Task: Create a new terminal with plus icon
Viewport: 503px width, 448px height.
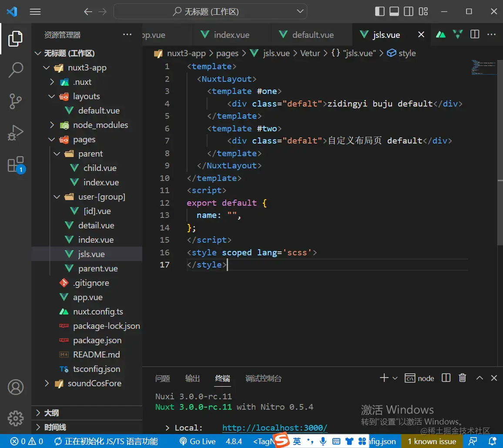Action: click(384, 378)
